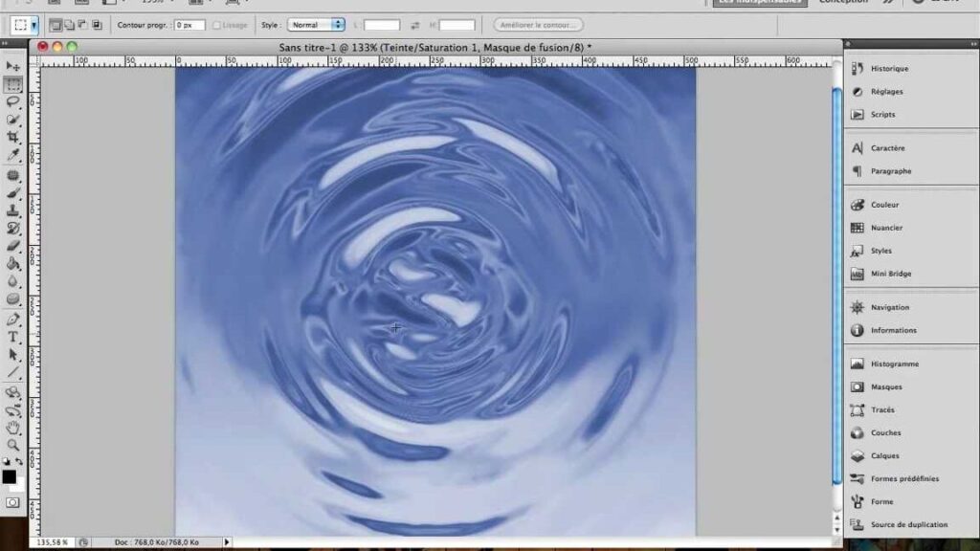
Task: Choose Intersect with selection mode
Action: [97, 25]
